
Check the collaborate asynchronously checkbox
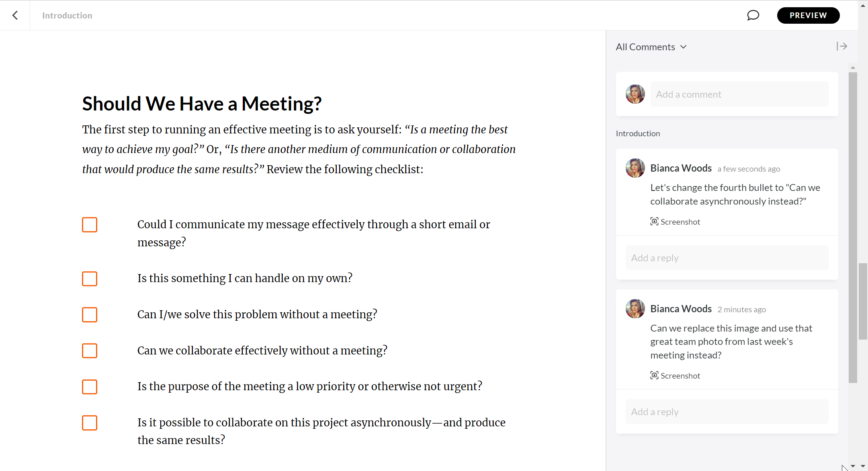(x=89, y=423)
